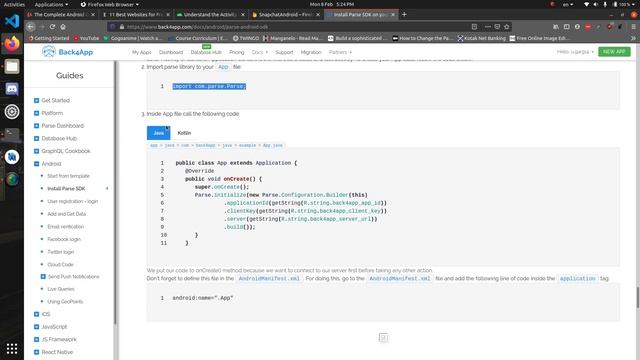Expand the Get Started guide section
This screenshot has width=640, height=360.
36,100
